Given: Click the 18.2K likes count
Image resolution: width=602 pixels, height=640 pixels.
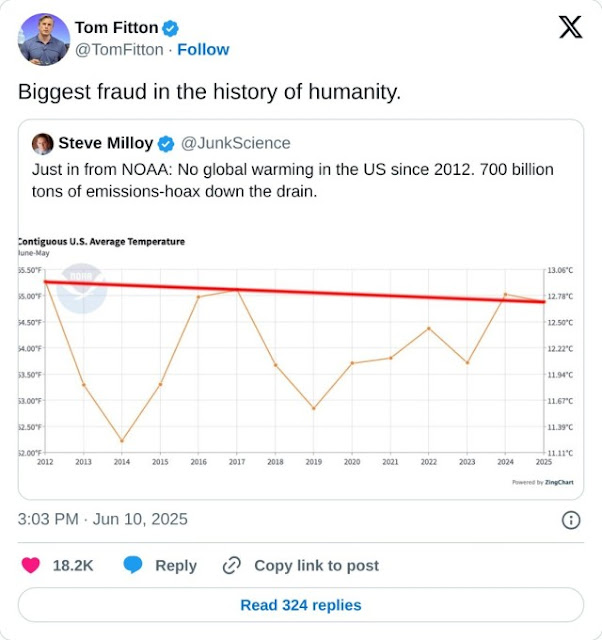Looking at the screenshot, I should 73,565.
